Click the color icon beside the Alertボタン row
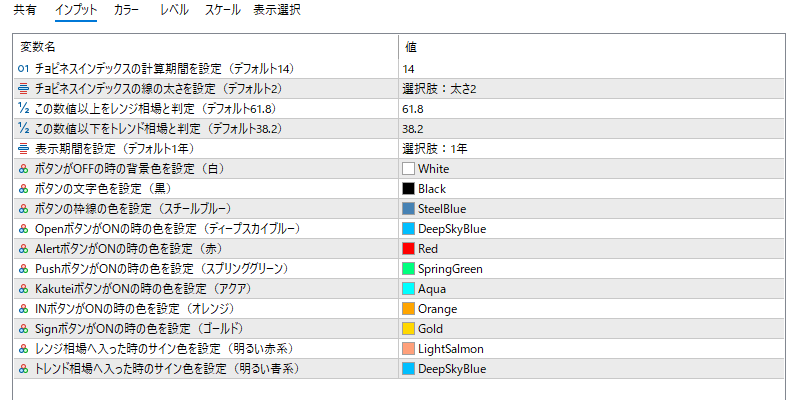Screen dimensions: 800x400 coord(23,249)
